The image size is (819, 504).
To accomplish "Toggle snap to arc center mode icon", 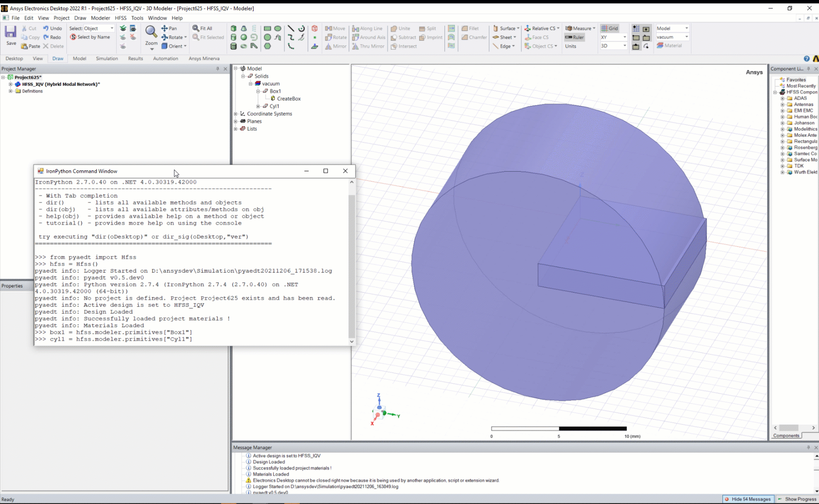I will point(646,46).
